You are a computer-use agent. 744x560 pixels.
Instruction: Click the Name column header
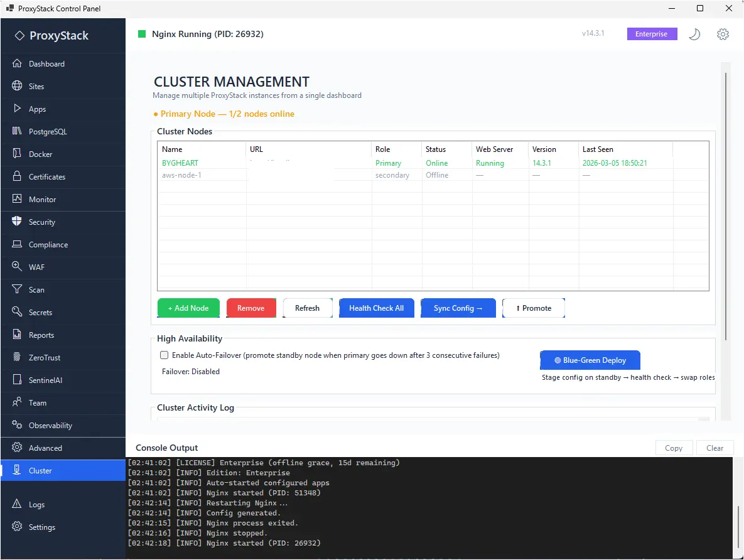pyautogui.click(x=202, y=149)
